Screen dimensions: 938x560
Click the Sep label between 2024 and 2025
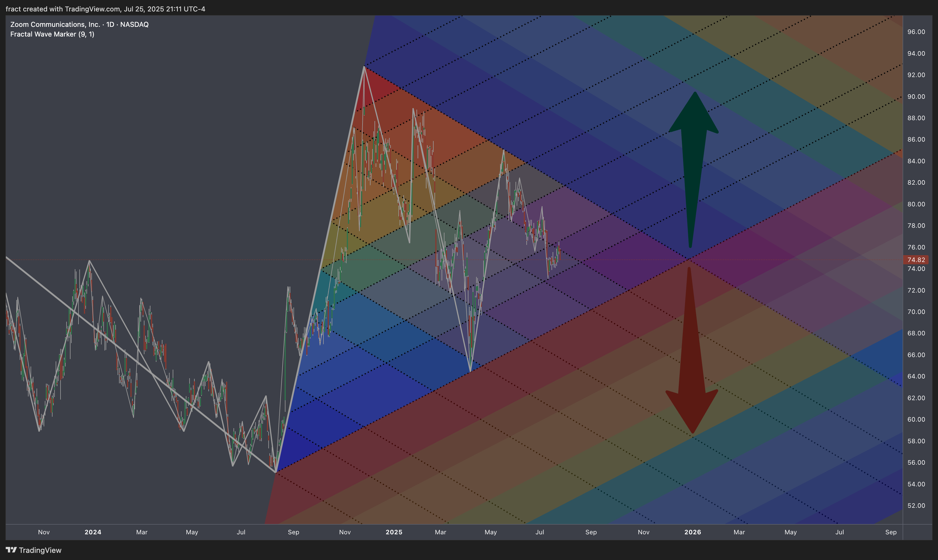(293, 532)
